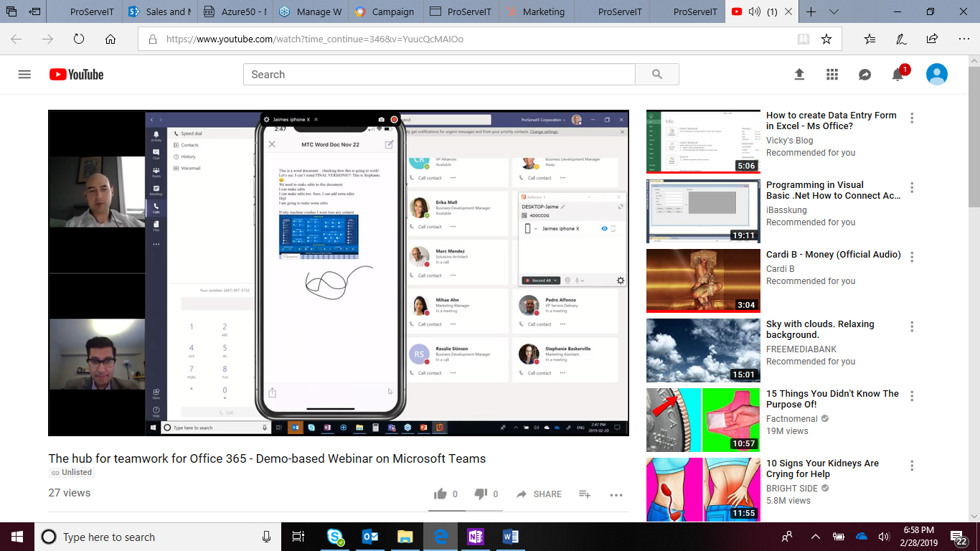Open the Windows Start menu
The height and width of the screenshot is (551, 980).
17,537
